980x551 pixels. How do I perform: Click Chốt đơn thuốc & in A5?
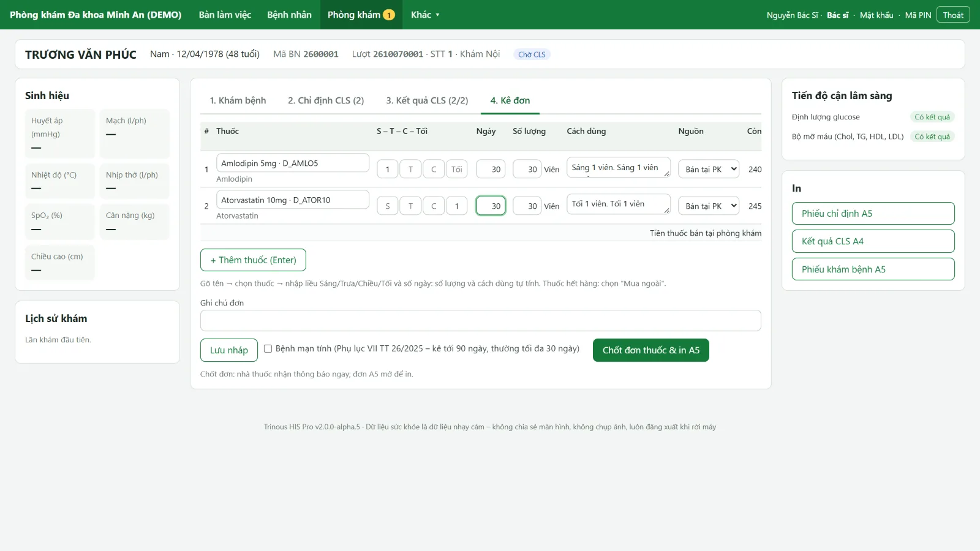pyautogui.click(x=651, y=350)
